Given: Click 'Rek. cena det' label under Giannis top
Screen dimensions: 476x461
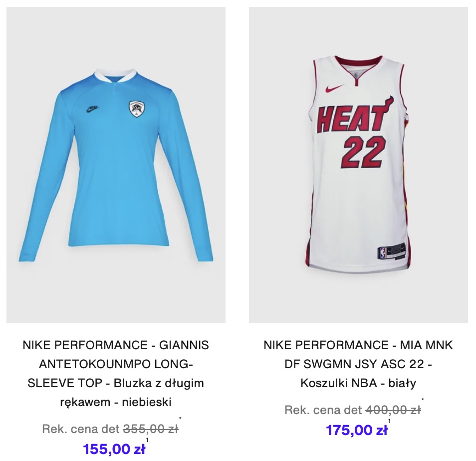Looking at the screenshot, I should [x=81, y=429].
